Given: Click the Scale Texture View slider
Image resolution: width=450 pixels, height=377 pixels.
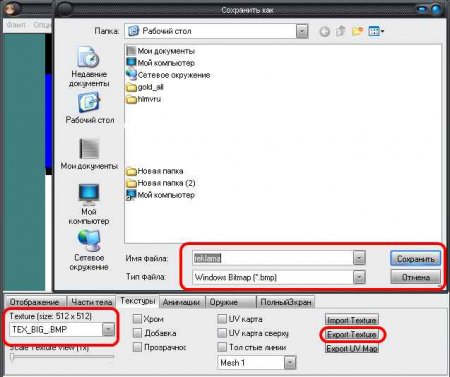Looking at the screenshot, I should (x=62, y=357).
